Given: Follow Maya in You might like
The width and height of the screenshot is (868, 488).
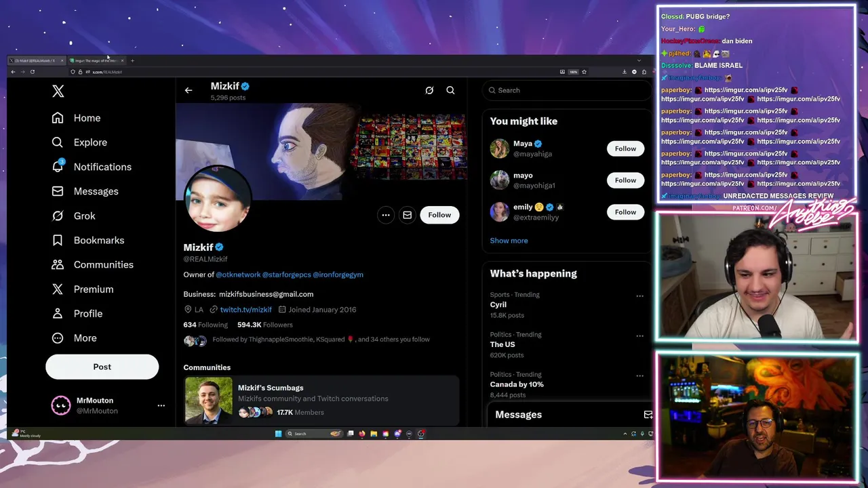Looking at the screenshot, I should [x=625, y=148].
